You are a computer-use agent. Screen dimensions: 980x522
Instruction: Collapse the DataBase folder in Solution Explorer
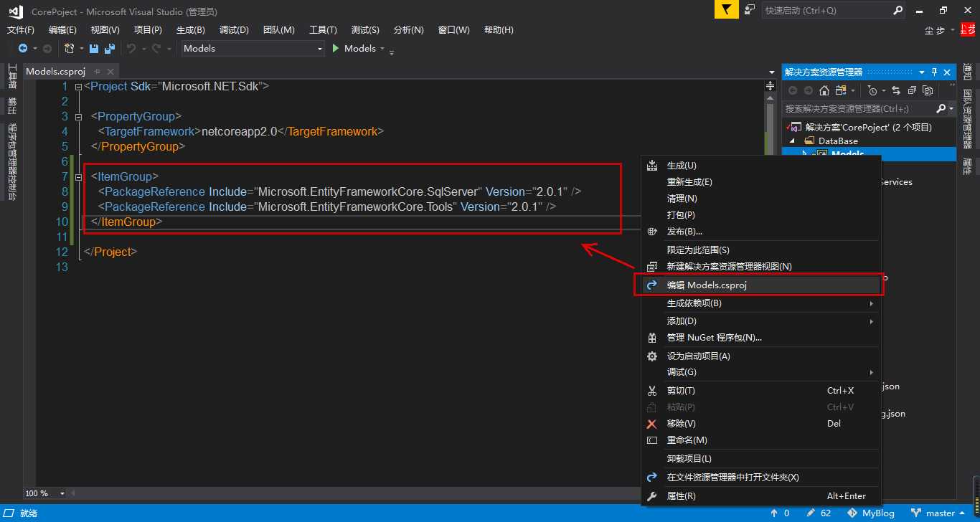point(793,141)
